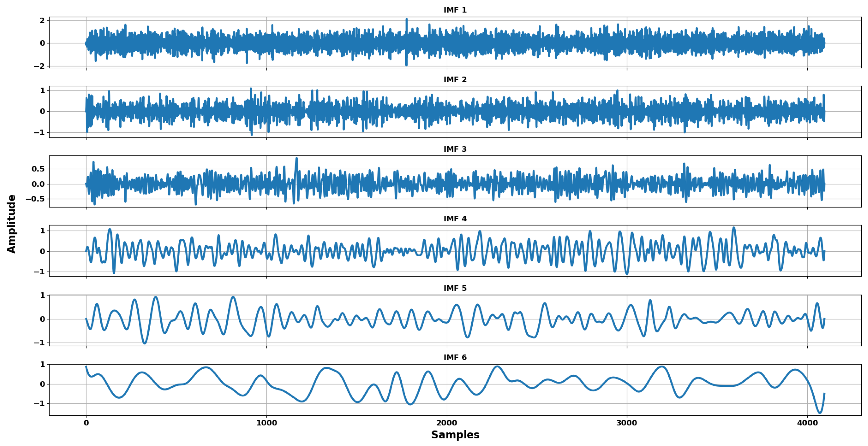Click the Amplitude y-axis label
Image resolution: width=868 pixels, height=446 pixels.
[x=11, y=224]
